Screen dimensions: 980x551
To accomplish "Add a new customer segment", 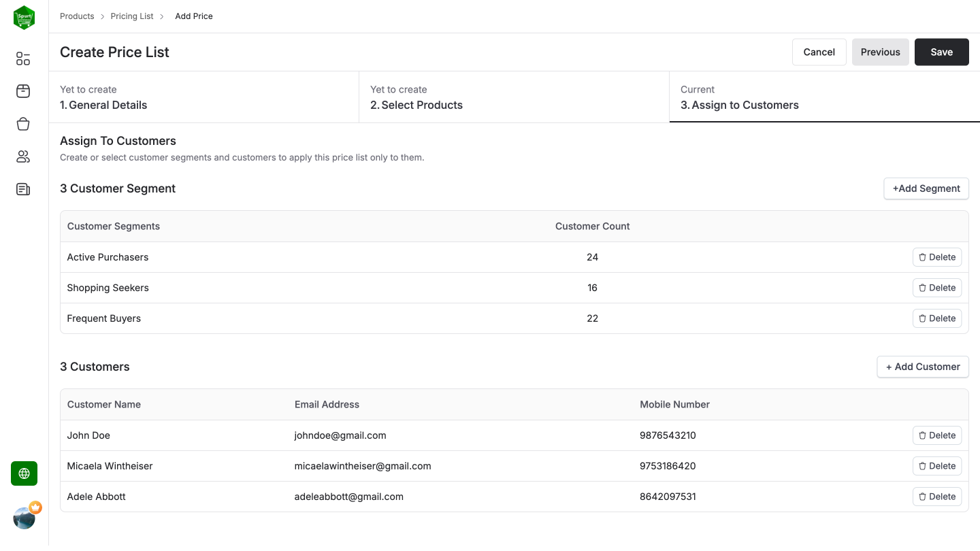I will tap(926, 188).
